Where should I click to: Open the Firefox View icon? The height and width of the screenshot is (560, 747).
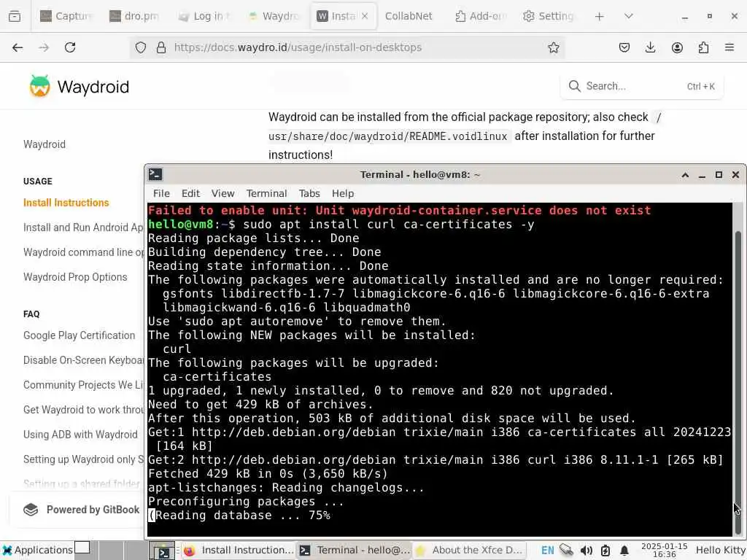(x=15, y=16)
